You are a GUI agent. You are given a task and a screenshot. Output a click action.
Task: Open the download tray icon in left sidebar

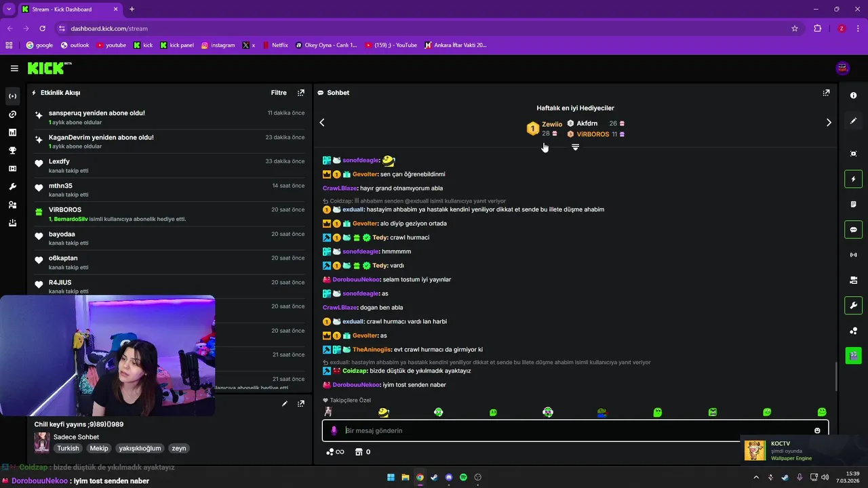[12, 223]
